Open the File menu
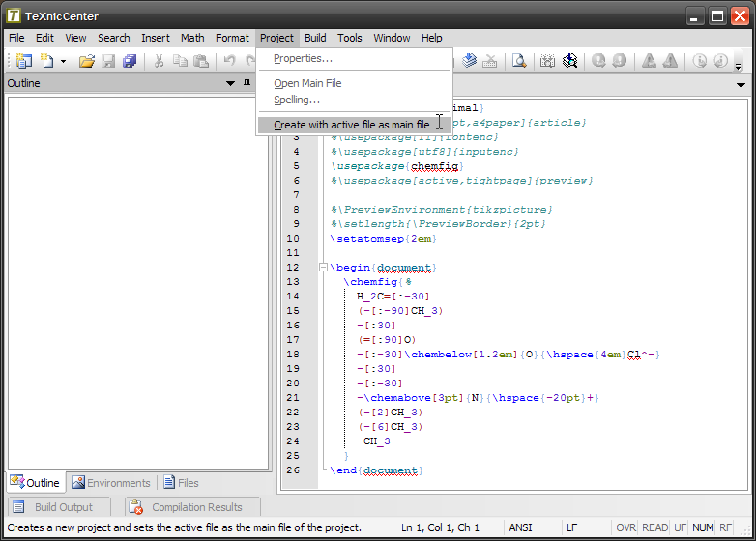 16,38
